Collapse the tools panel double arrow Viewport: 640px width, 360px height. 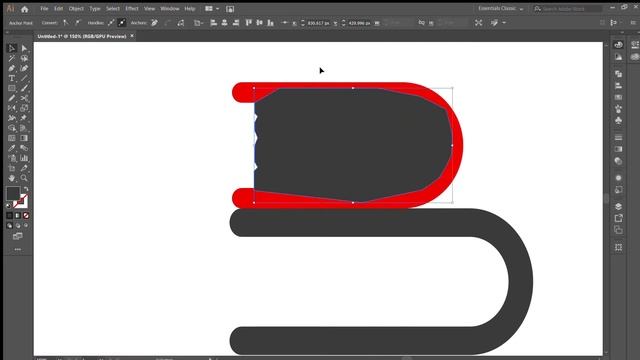point(7,32)
